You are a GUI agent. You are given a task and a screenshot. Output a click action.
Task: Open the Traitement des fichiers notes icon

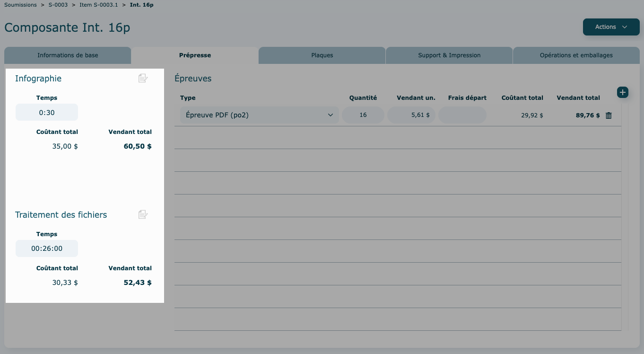pos(143,215)
